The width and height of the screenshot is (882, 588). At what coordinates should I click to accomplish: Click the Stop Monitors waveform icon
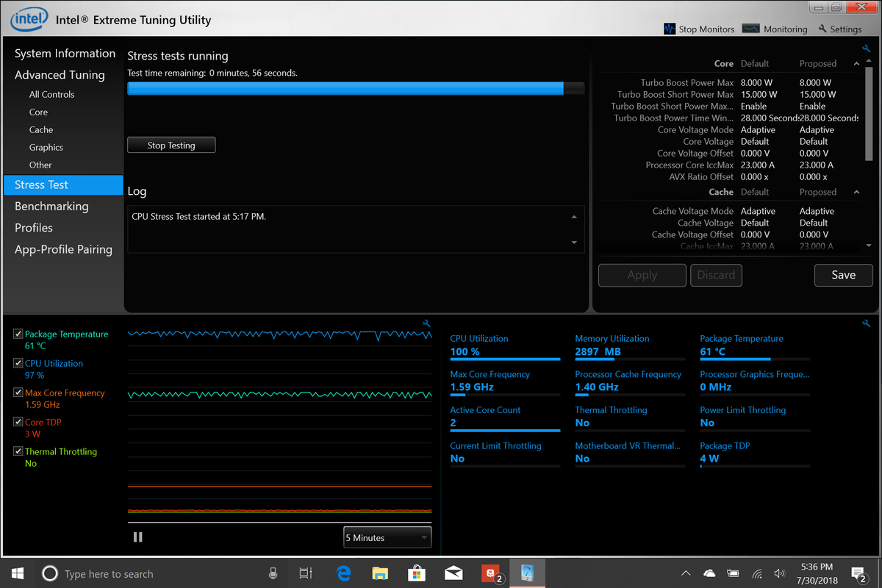point(669,29)
